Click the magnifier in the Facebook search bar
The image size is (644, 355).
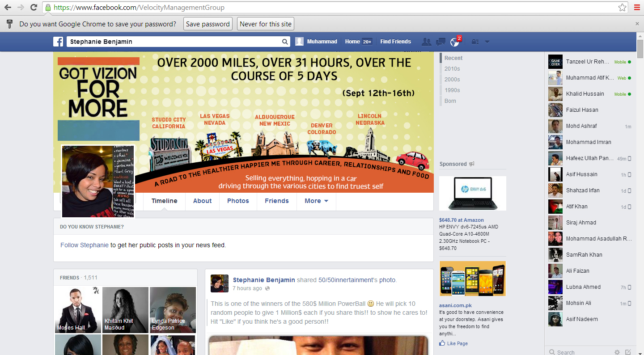pyautogui.click(x=285, y=41)
